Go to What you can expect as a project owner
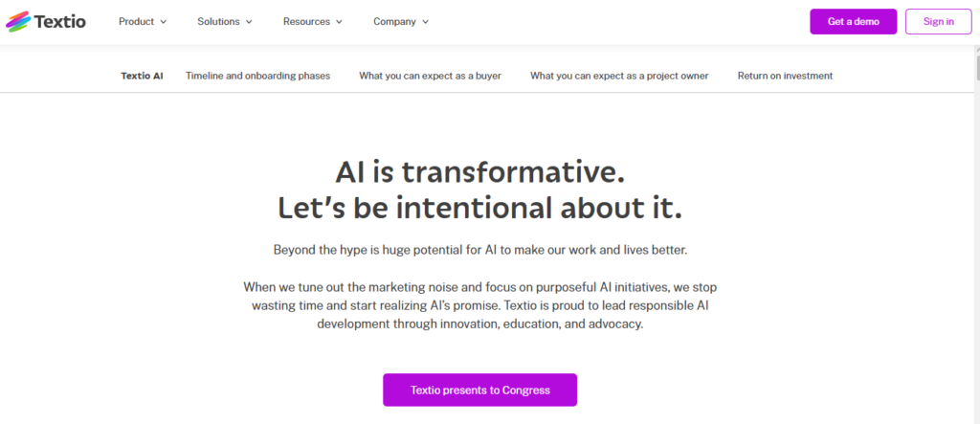The height and width of the screenshot is (424, 980). [619, 76]
